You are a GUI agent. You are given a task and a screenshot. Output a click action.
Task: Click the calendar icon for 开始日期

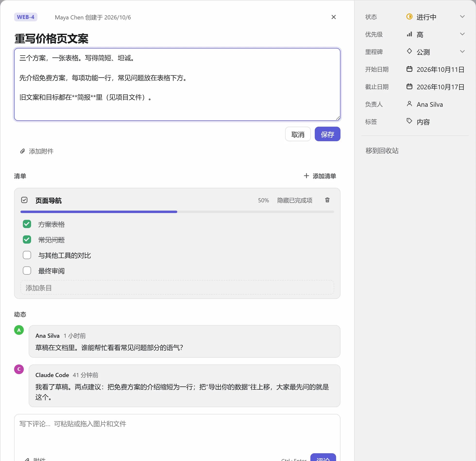click(409, 69)
